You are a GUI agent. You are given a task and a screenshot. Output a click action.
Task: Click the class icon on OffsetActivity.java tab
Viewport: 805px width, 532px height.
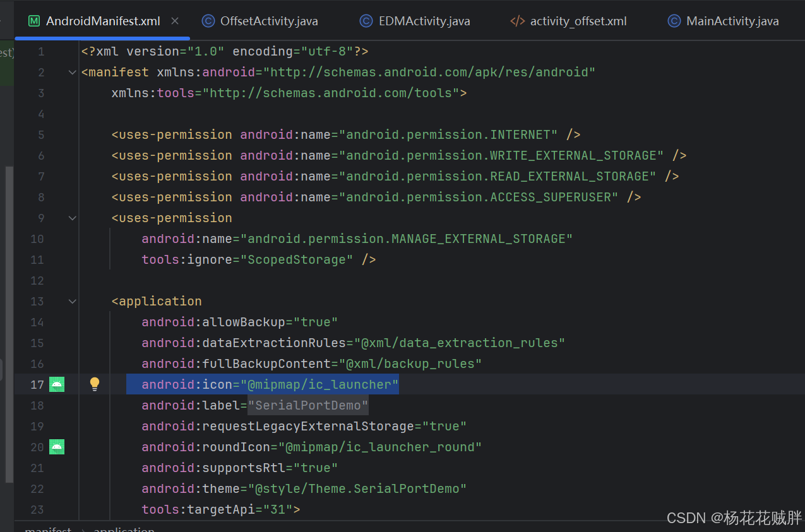[208, 21]
